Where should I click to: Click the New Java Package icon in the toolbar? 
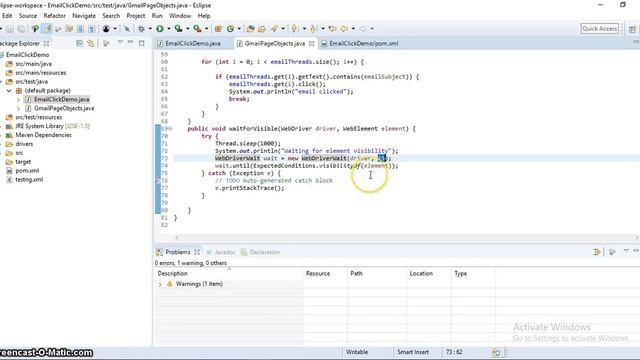[218, 29]
